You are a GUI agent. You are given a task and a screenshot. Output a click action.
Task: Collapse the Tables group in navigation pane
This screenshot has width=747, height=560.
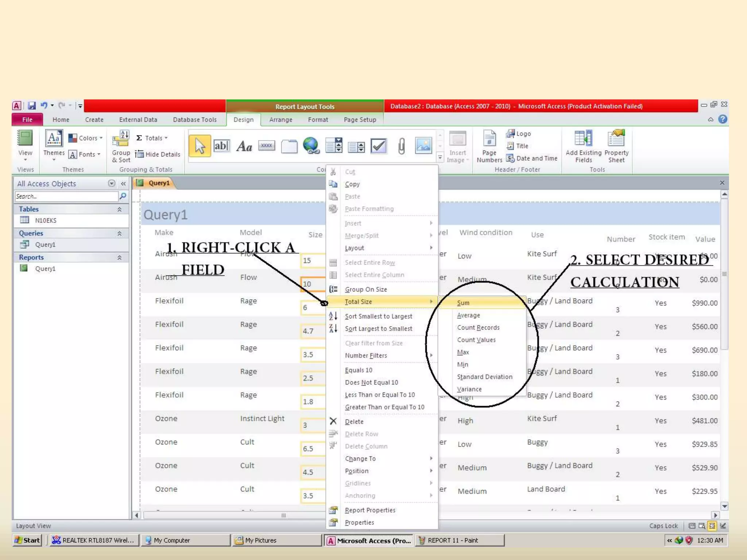[x=119, y=209]
